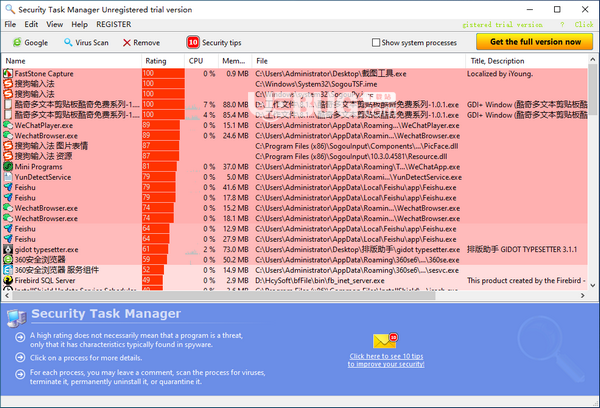This screenshot has width=600, height=408.
Task: Click the horizontal scrollbar left arrow
Action: click(7, 295)
